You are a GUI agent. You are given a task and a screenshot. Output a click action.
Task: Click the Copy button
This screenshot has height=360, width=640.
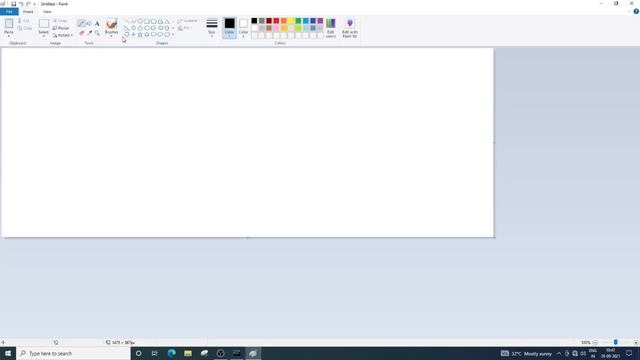pos(25,28)
